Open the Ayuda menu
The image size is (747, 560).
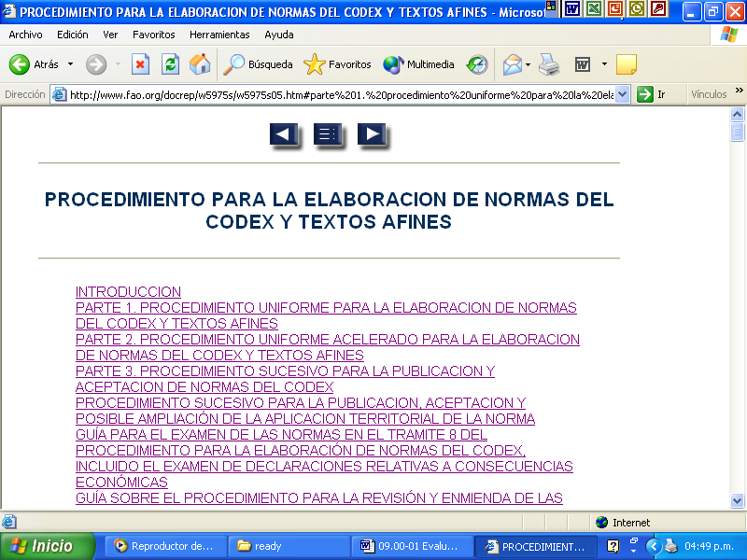(278, 35)
